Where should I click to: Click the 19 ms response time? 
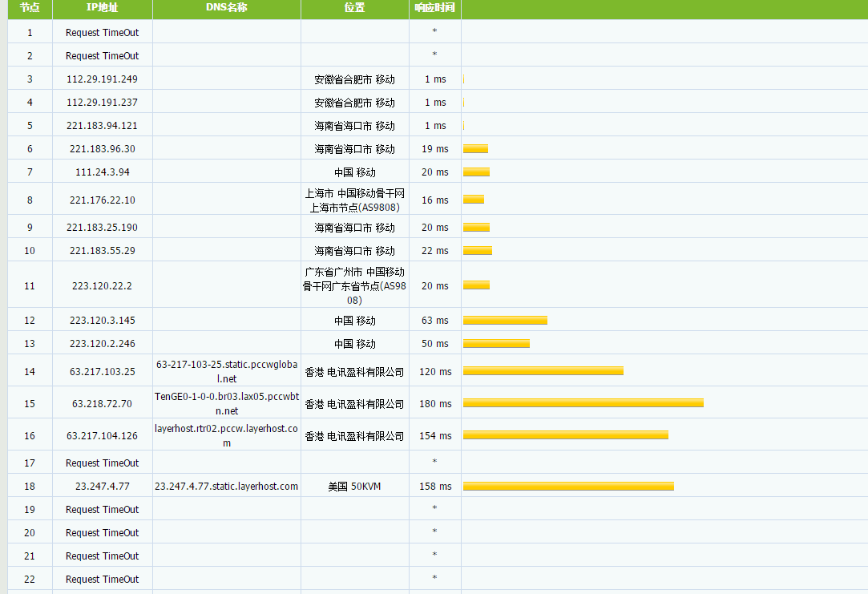(435, 149)
